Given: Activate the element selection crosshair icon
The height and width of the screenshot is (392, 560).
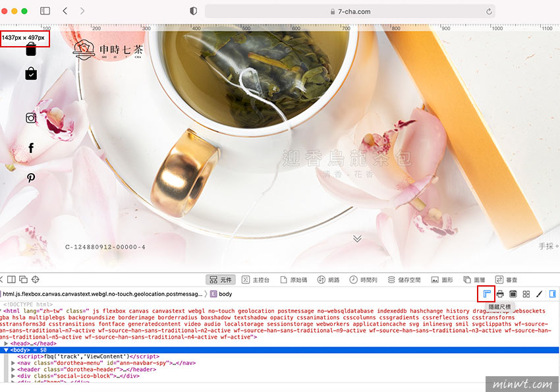Looking at the screenshot, I should 36,279.
